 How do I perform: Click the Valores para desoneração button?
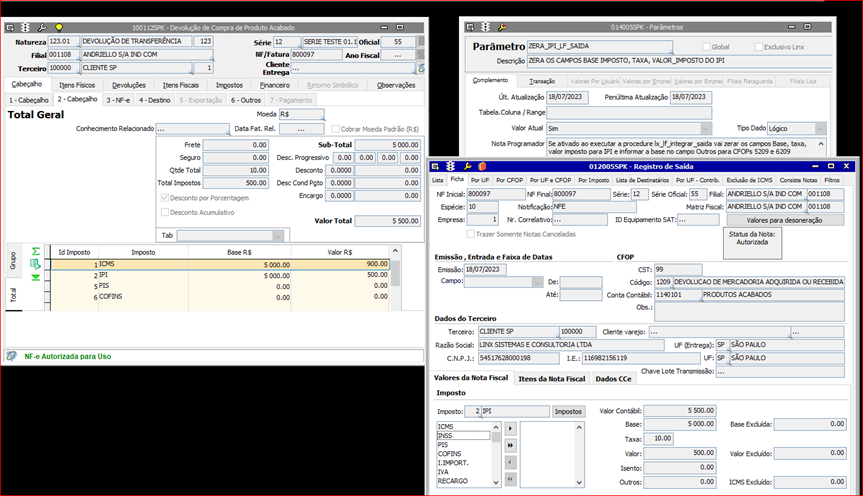pos(783,219)
